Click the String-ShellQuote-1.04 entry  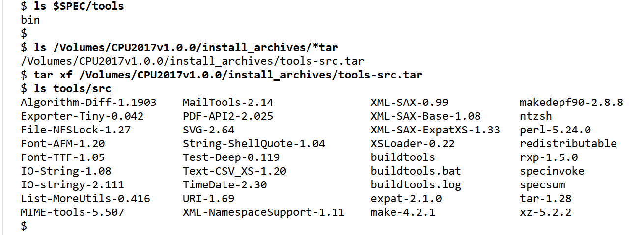tap(253, 144)
